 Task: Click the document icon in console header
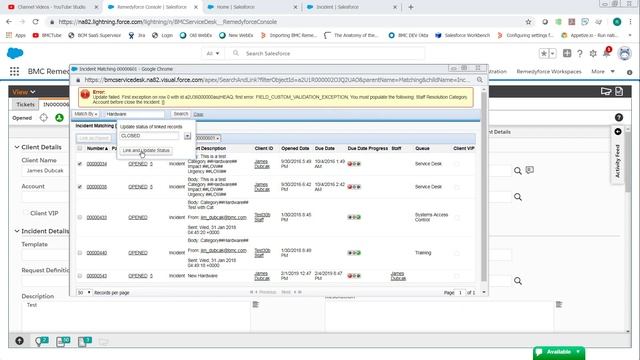[x=619, y=91]
